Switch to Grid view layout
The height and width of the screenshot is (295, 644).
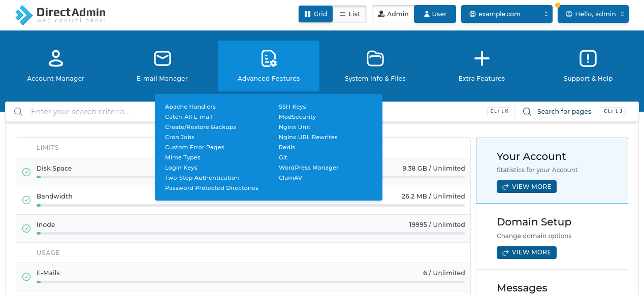point(315,14)
